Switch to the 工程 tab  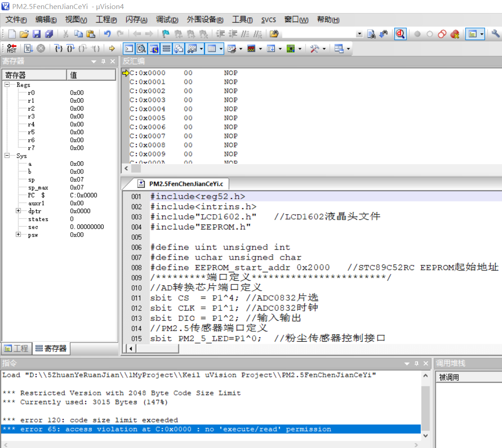[x=17, y=348]
